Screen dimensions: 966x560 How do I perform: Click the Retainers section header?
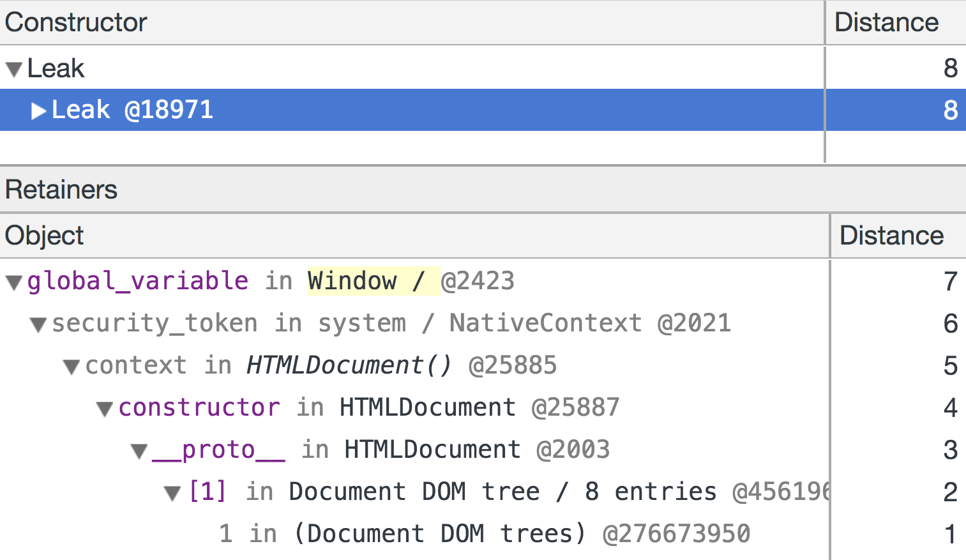pyautogui.click(x=61, y=190)
